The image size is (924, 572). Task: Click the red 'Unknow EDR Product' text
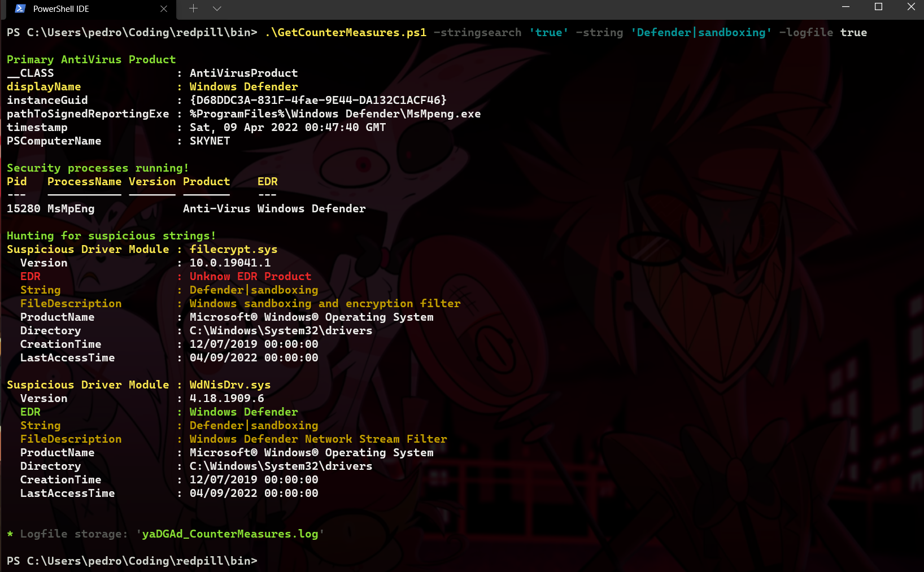(x=250, y=276)
